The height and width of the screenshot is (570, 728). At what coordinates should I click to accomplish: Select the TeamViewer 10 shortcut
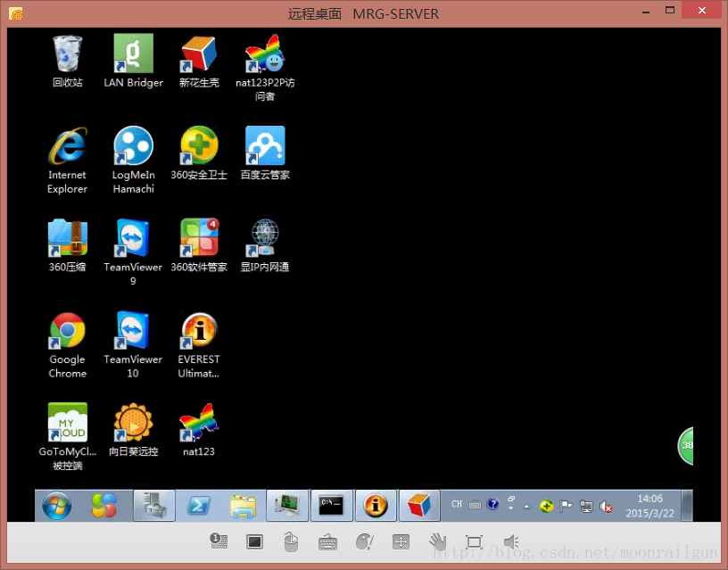[133, 345]
